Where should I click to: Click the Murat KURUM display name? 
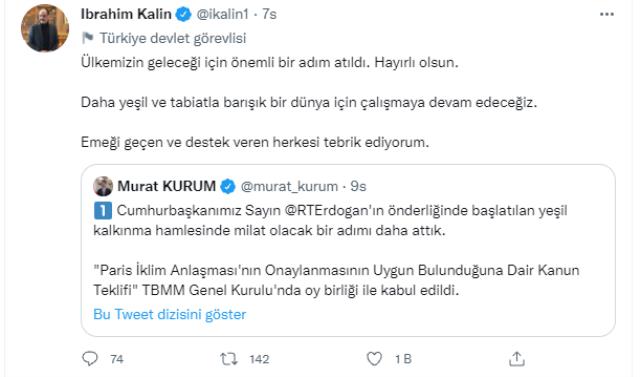click(x=167, y=186)
